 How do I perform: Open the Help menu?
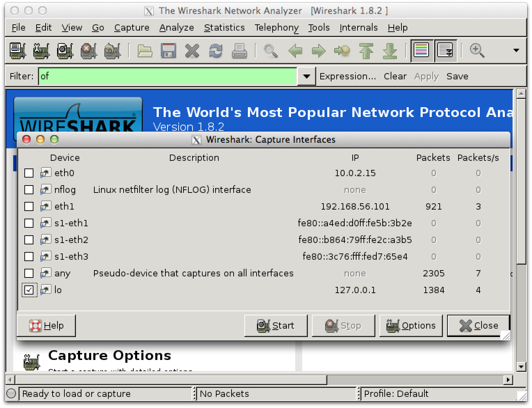coord(398,28)
